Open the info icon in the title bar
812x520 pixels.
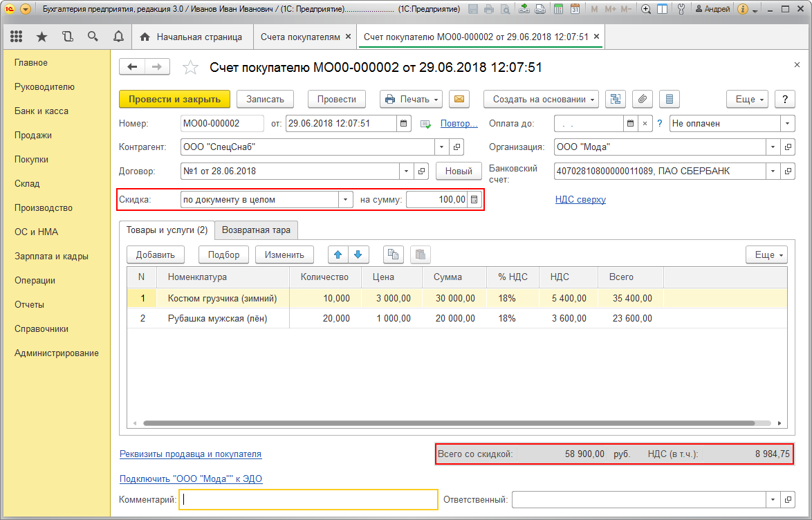coord(743,9)
